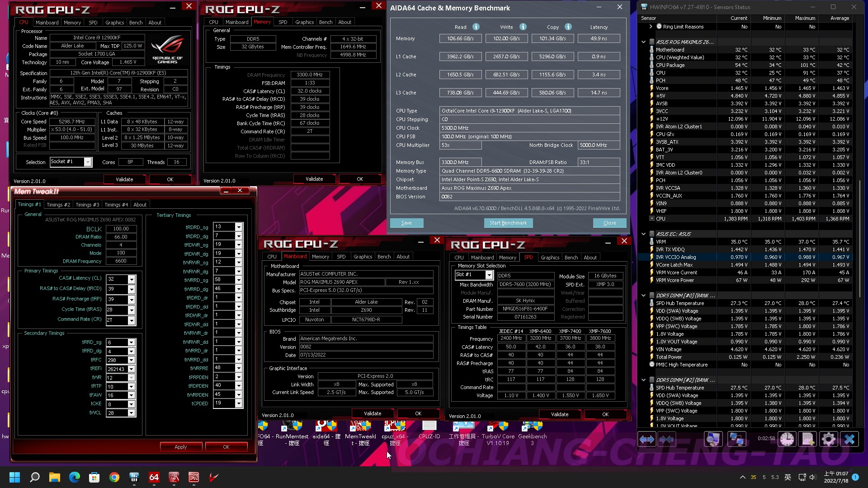The height and width of the screenshot is (488, 868).
Task: Click Apply in MemTweakIt
Action: 181,447
